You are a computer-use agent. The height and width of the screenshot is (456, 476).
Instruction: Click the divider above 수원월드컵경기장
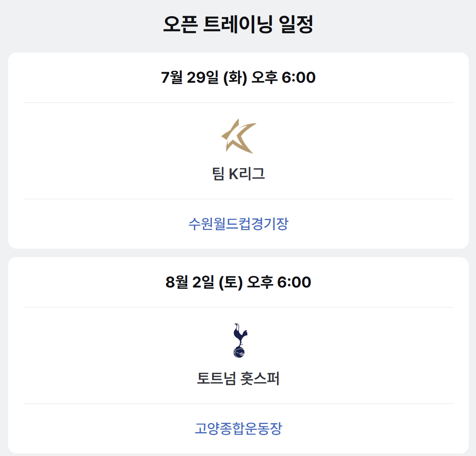[x=238, y=198]
